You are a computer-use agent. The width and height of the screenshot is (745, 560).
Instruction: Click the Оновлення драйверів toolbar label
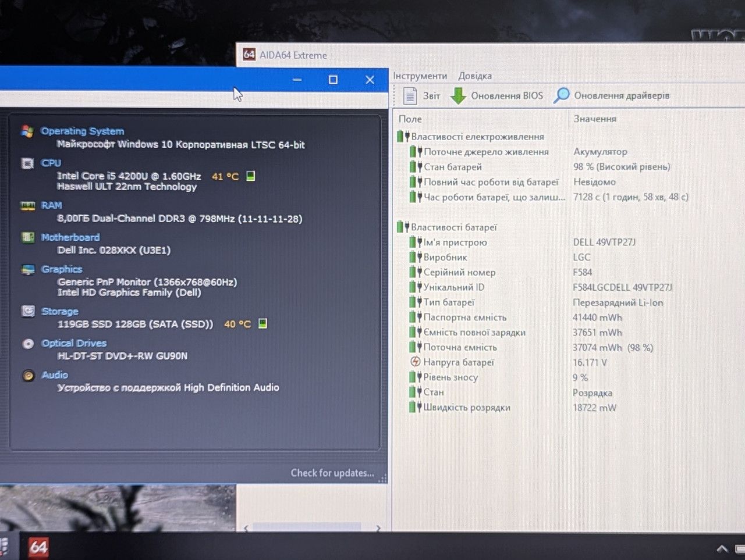pyautogui.click(x=622, y=95)
